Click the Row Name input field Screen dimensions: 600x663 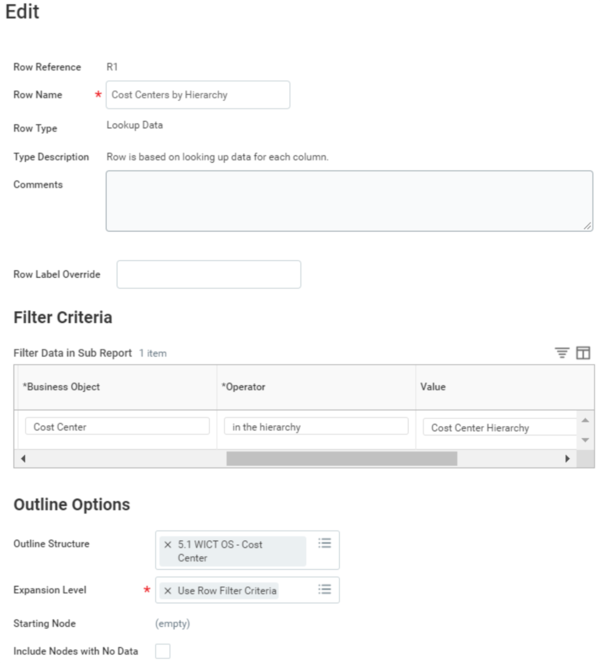coord(198,95)
